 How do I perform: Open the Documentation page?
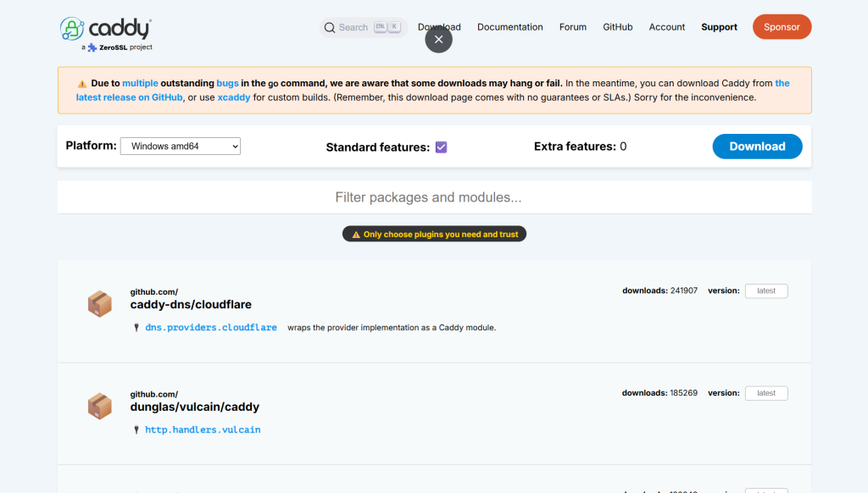(x=509, y=27)
